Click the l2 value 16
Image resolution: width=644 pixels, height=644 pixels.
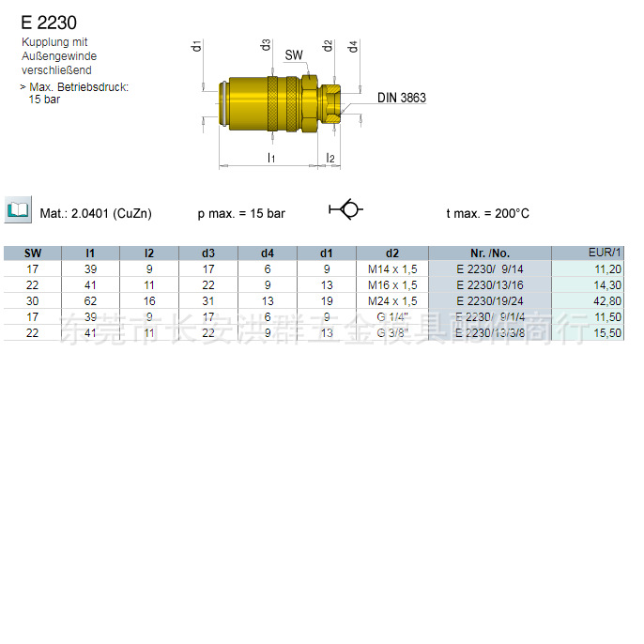point(149,301)
